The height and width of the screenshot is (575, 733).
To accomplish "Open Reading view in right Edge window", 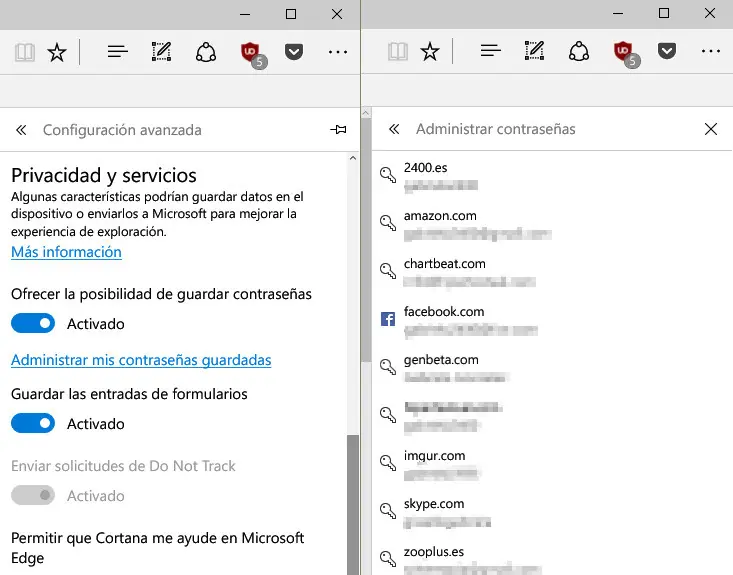I will 398,51.
